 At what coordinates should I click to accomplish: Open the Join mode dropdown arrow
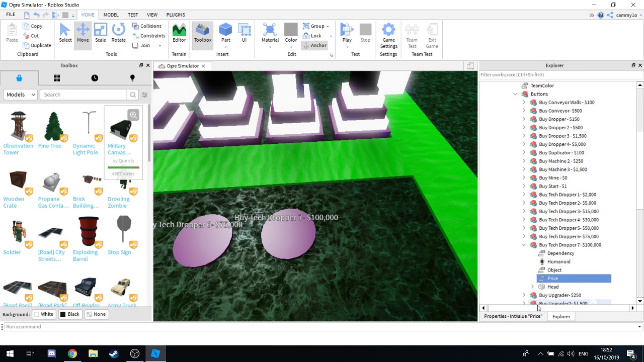coord(160,46)
